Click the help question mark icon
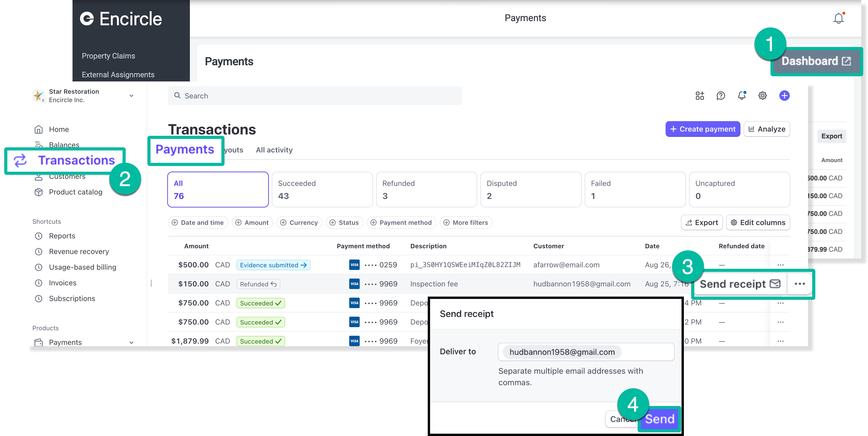This screenshot has width=868, height=436. pos(720,96)
